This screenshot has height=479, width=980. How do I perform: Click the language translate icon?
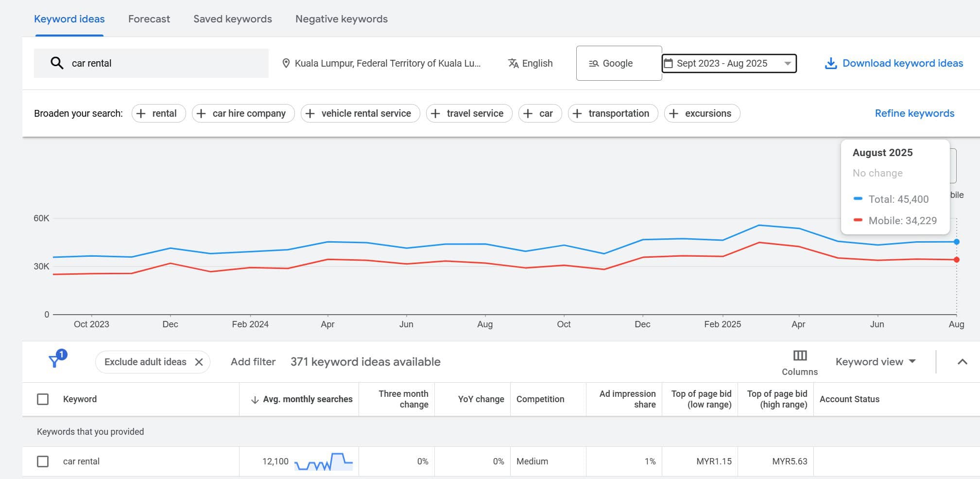(513, 63)
